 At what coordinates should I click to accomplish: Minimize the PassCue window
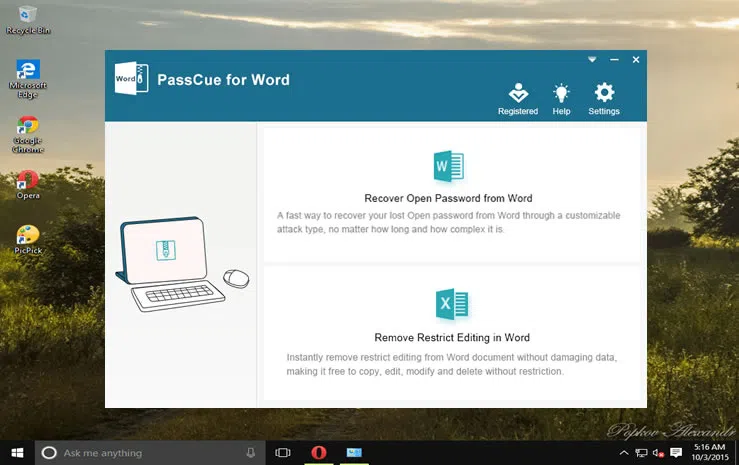click(x=614, y=59)
